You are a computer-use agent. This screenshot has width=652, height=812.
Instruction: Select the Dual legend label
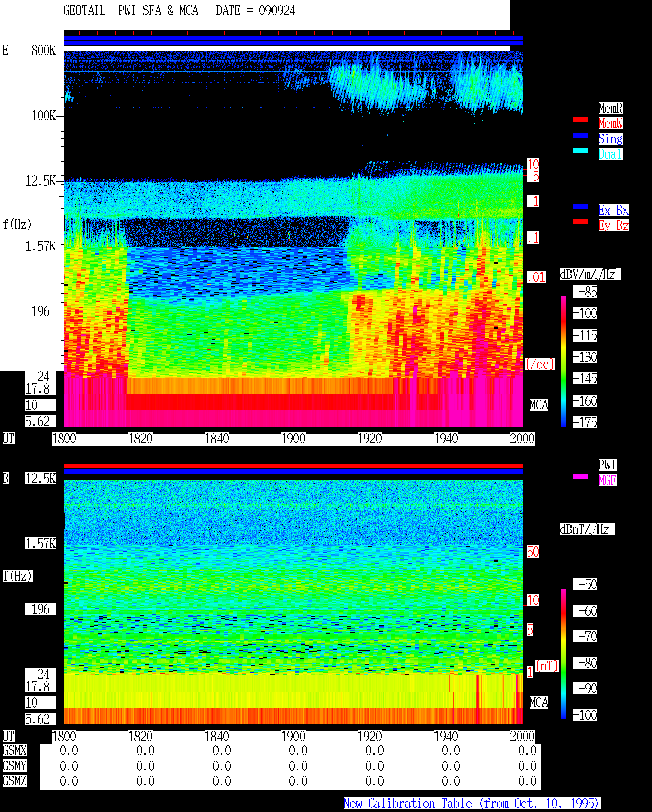(610, 154)
